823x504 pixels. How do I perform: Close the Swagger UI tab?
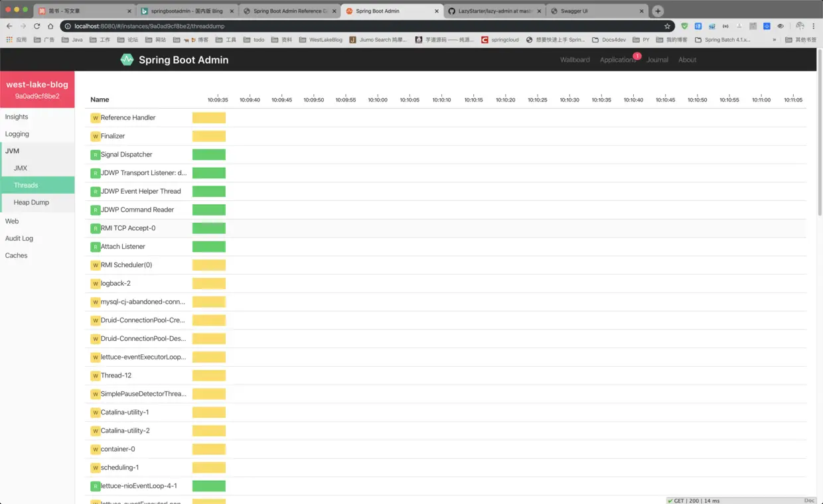pos(642,11)
